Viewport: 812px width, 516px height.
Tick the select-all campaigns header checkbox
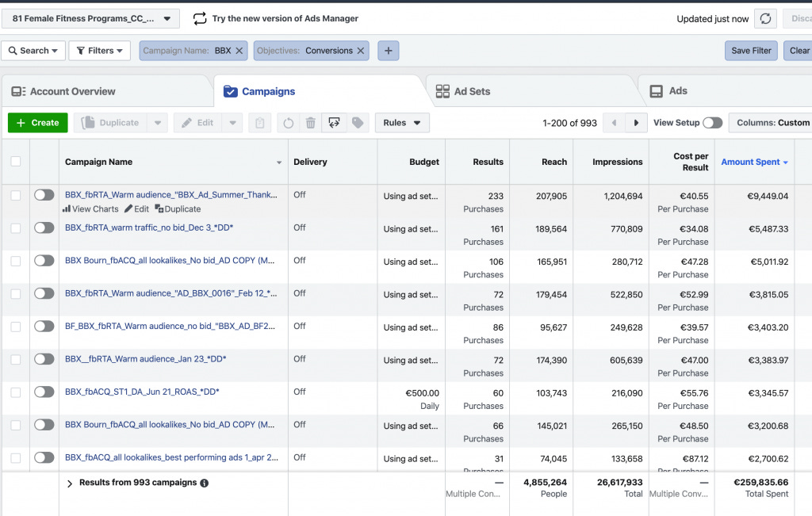click(16, 162)
